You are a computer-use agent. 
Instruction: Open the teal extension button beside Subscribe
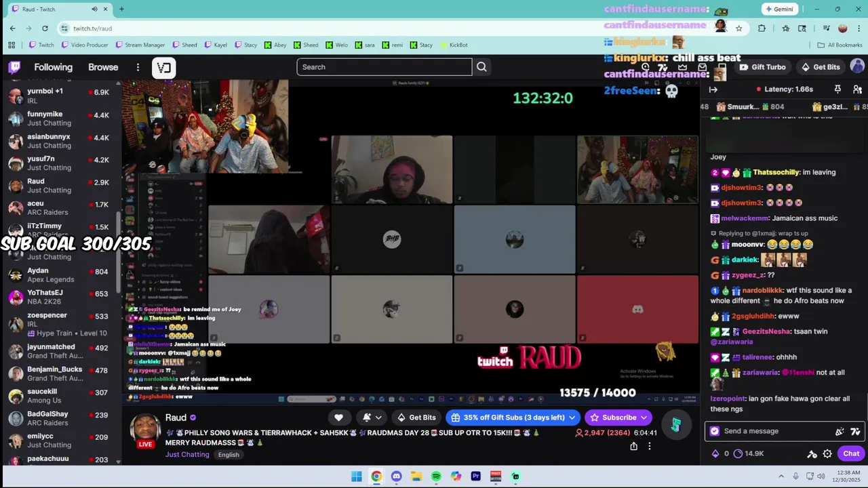675,425
